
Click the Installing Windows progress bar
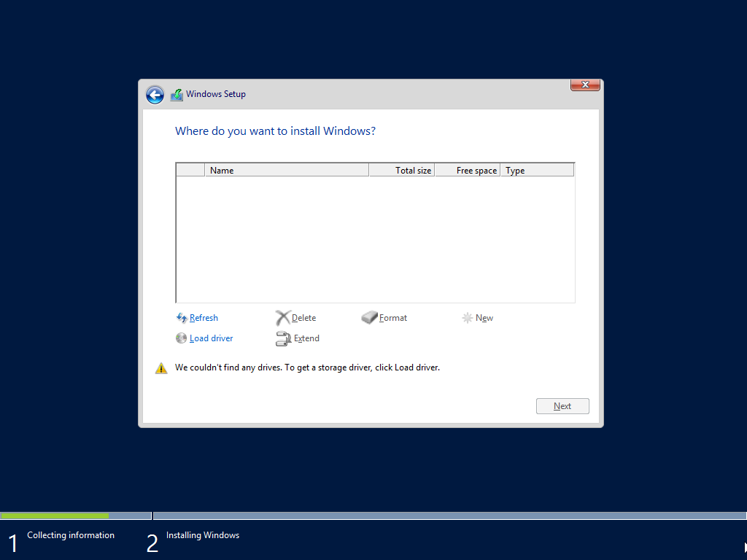click(449, 516)
